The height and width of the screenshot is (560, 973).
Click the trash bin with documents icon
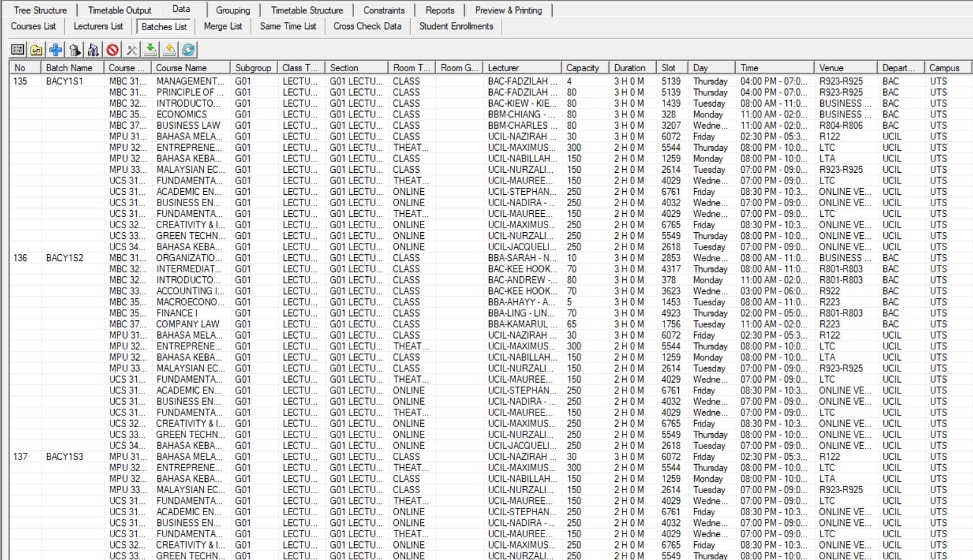coord(93,50)
